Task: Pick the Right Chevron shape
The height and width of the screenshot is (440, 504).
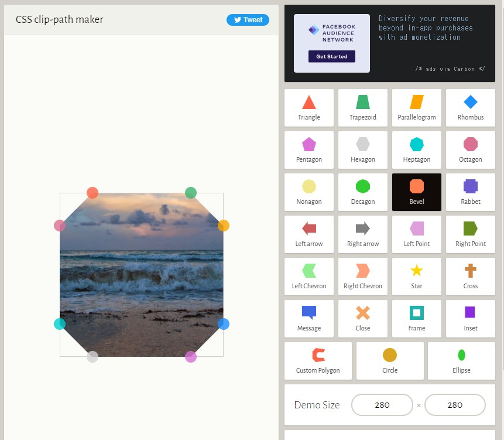Action: point(362,277)
